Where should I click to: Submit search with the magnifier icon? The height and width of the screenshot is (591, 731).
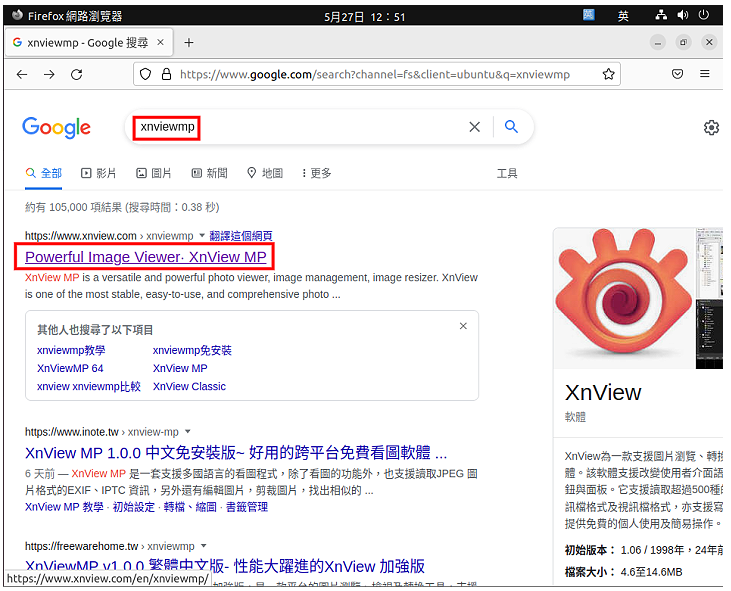click(x=511, y=126)
